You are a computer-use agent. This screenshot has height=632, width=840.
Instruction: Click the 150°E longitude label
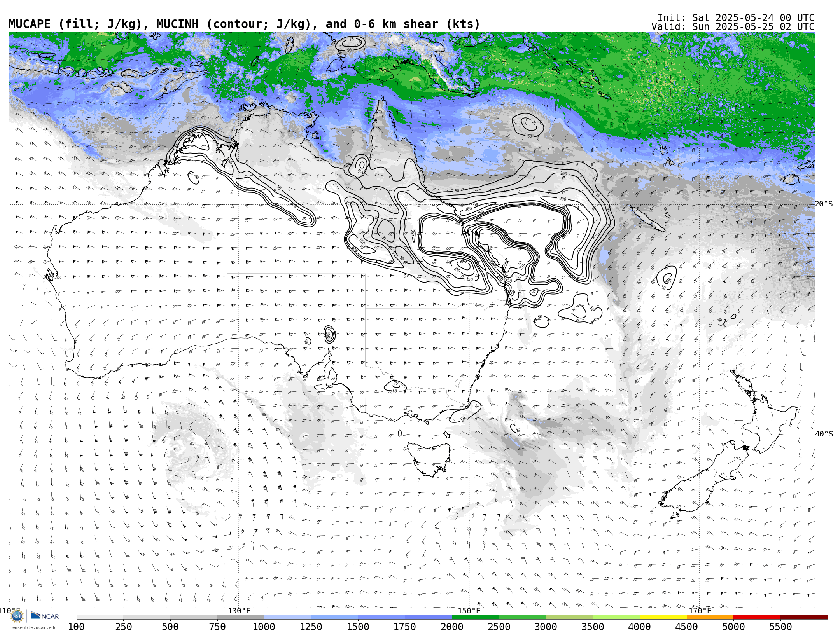coord(469,611)
